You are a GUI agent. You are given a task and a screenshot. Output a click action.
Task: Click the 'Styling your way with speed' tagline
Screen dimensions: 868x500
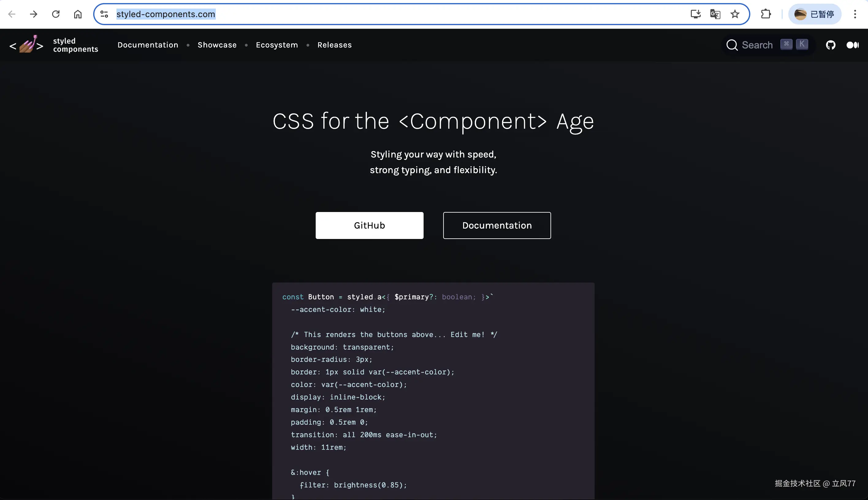[x=433, y=154]
